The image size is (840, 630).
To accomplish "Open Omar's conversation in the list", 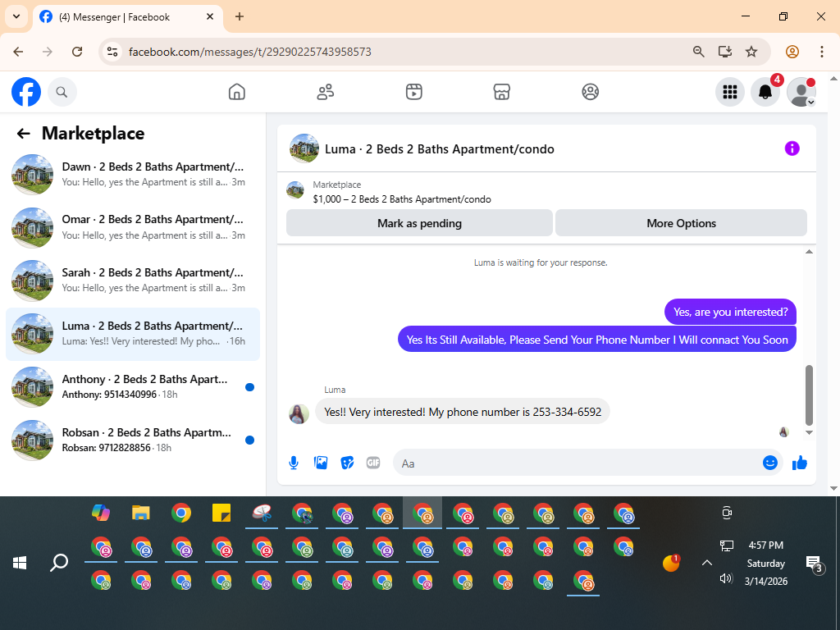I will pos(133,228).
